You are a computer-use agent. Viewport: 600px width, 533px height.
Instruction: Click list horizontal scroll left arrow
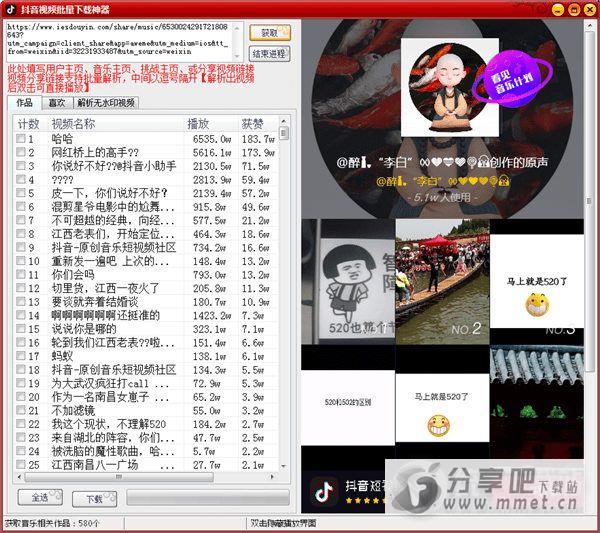[x=20, y=477]
